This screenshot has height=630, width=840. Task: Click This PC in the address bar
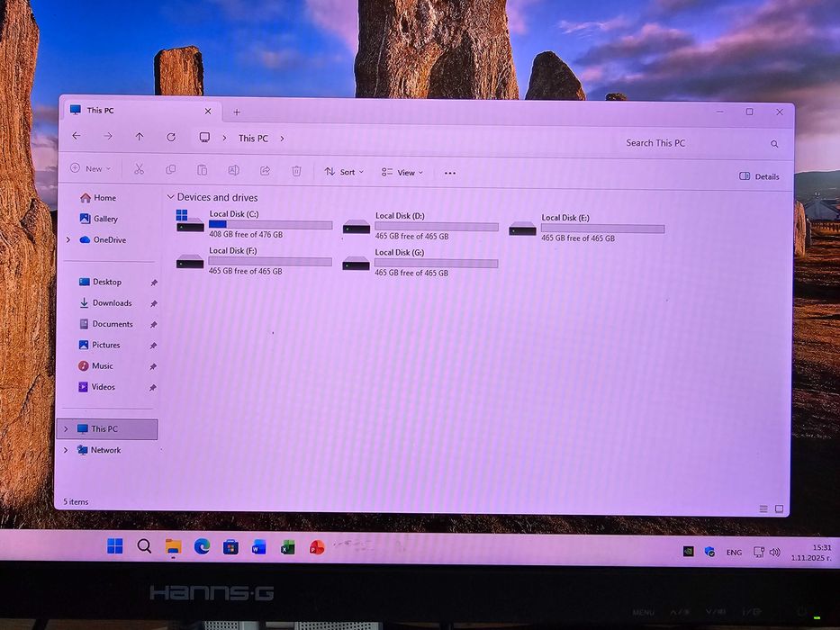tap(253, 139)
